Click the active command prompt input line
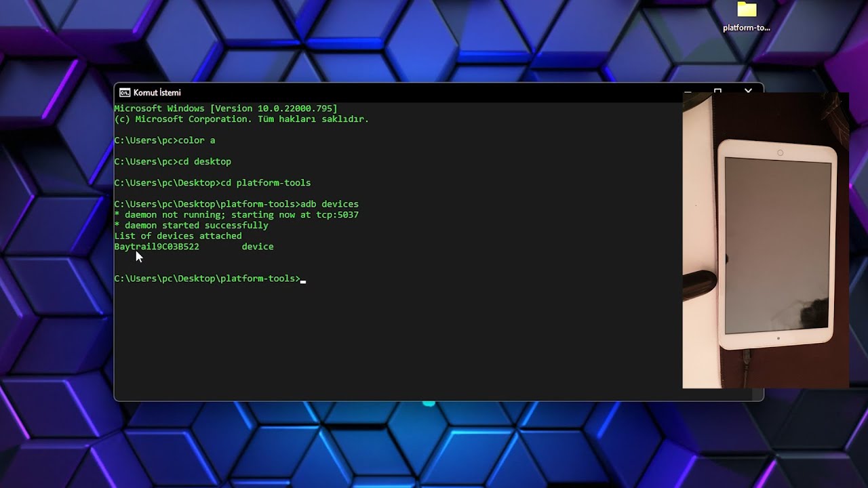Image resolution: width=868 pixels, height=488 pixels. coord(210,279)
